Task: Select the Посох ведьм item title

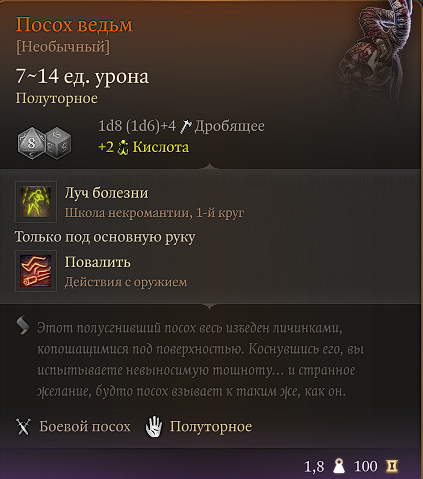Action: coord(74,25)
